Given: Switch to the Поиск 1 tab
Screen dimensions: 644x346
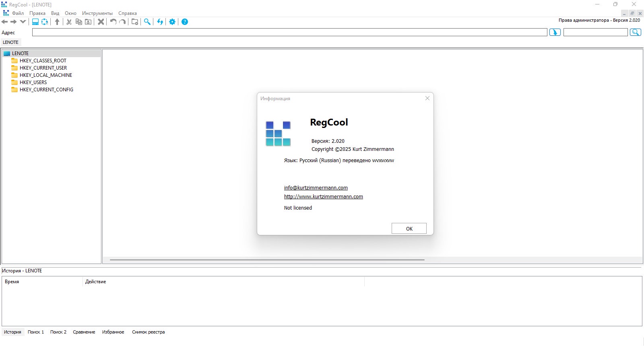Looking at the screenshot, I should coord(36,332).
